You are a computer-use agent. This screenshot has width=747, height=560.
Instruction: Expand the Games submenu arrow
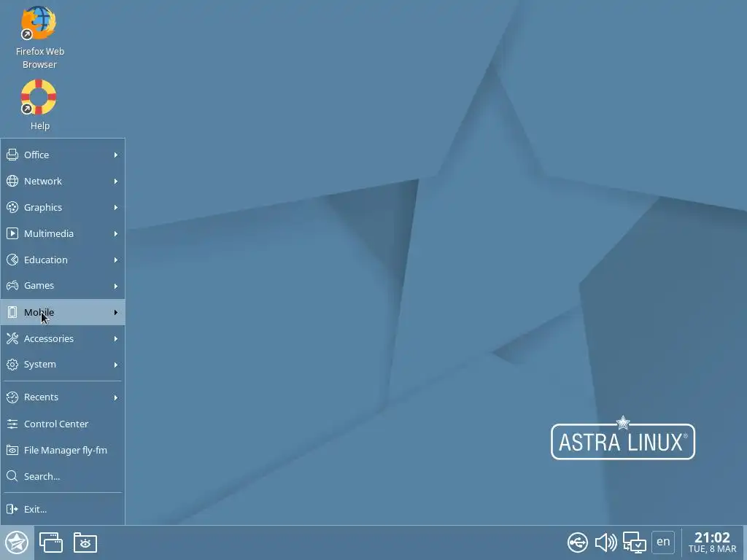click(x=116, y=286)
